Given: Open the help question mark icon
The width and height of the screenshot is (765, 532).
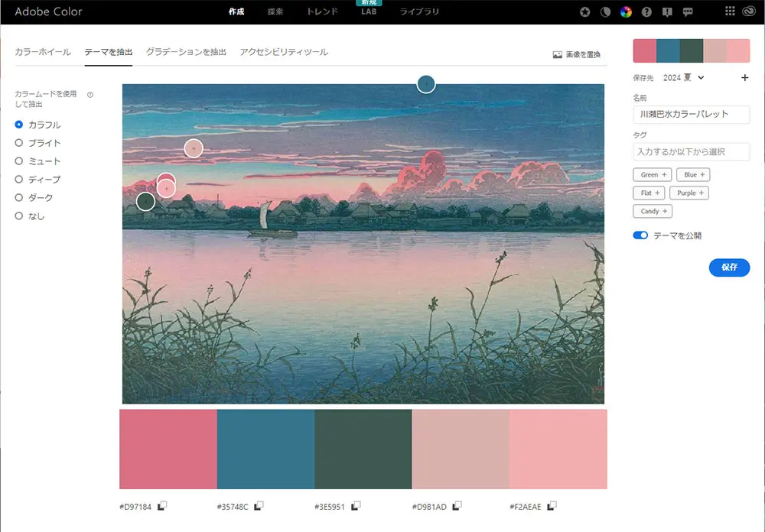Looking at the screenshot, I should point(646,11).
